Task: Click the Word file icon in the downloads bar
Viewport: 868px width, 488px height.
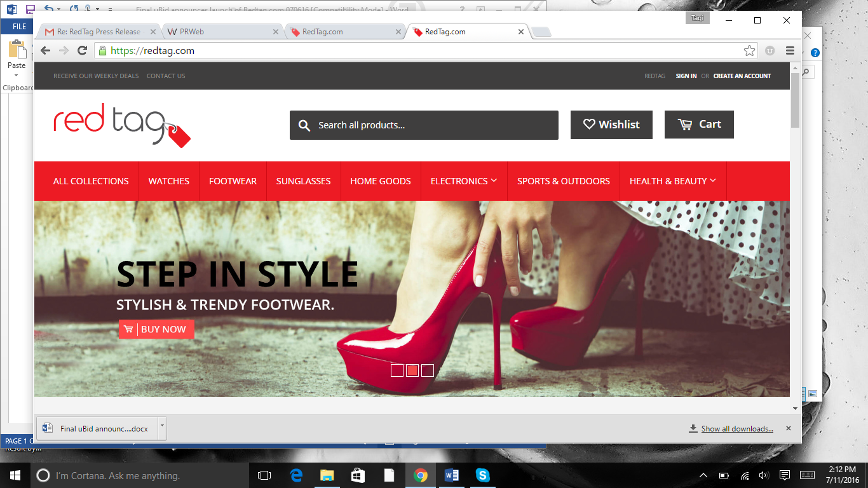Action: 48,428
